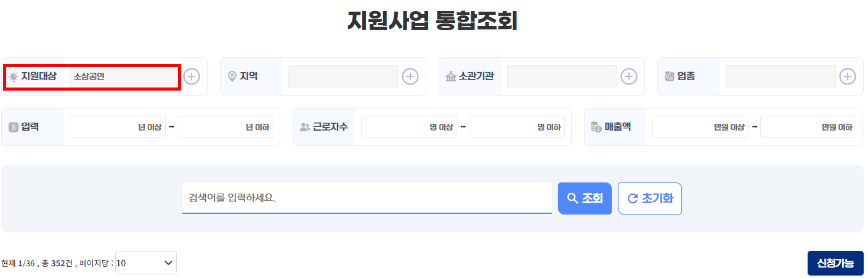Click the plus icon next to 지원대상

point(192,76)
